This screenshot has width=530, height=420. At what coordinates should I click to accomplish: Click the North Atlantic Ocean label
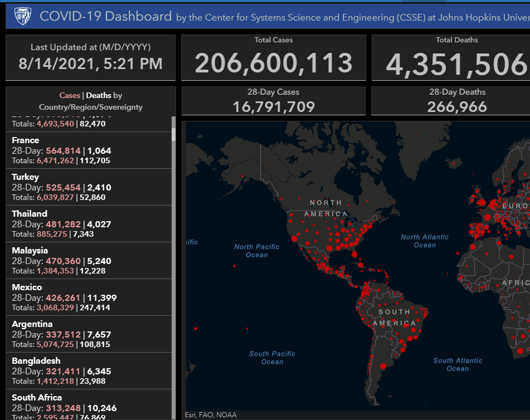pyautogui.click(x=425, y=241)
